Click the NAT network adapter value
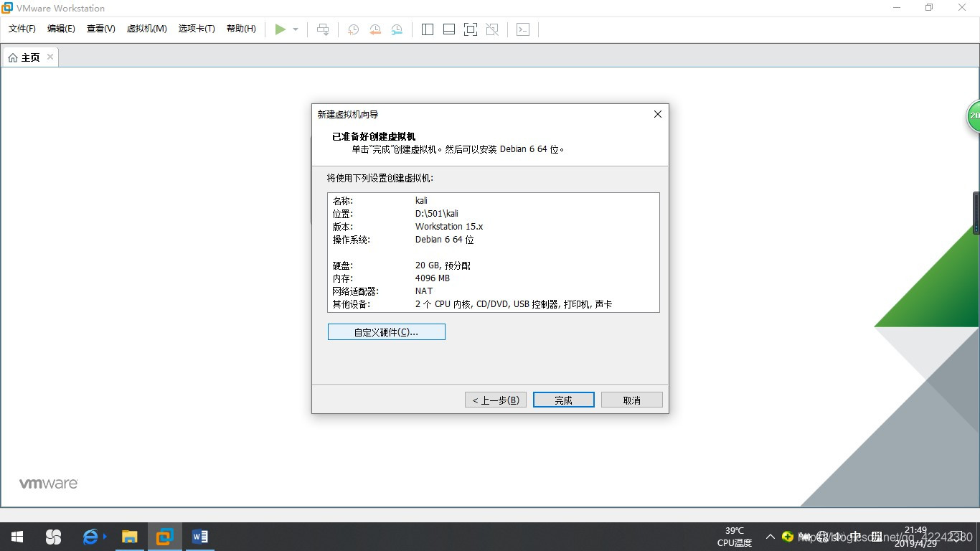Screen dimensions: 980x551 pyautogui.click(x=424, y=291)
